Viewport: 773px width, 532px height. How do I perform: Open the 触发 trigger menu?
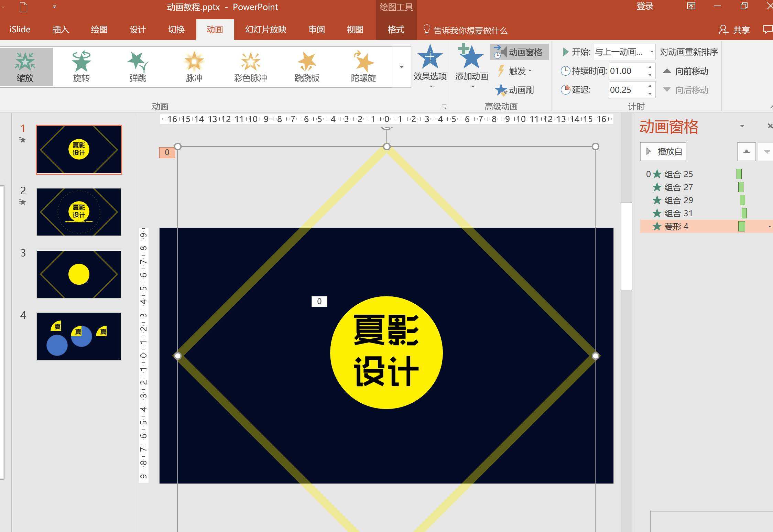tap(515, 71)
